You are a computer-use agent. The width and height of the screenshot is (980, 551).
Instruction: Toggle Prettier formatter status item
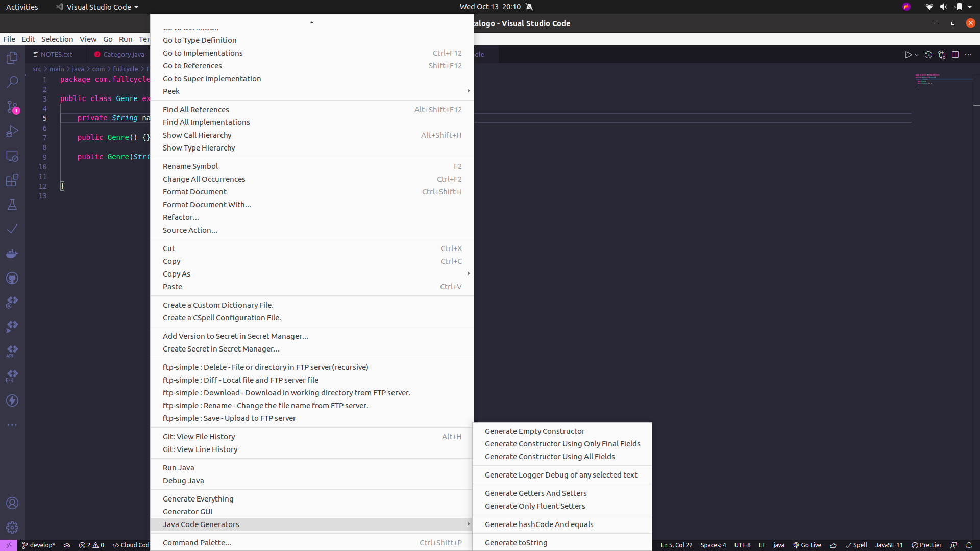tap(926, 545)
